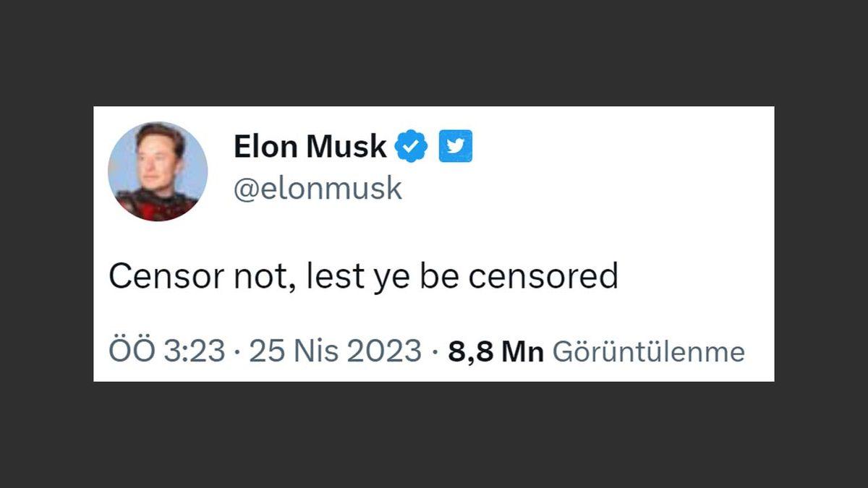Image resolution: width=868 pixels, height=488 pixels.
Task: Click the Twitter bird icon in the header
Action: point(455,145)
